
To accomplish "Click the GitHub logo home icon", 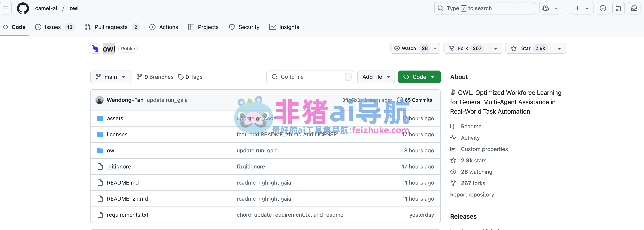I will 23,8.
